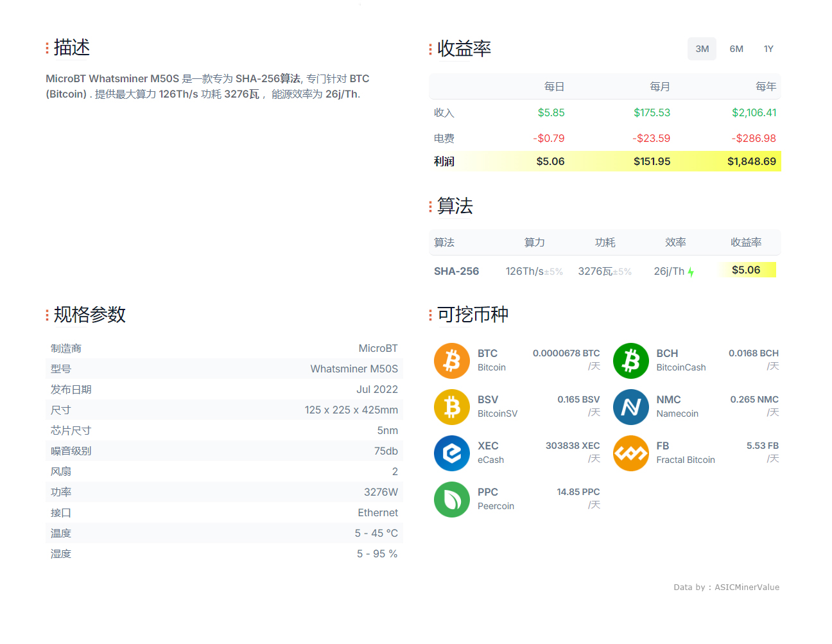This screenshot has width=832, height=644.
Task: Click the model value Whatsminer M50S
Action: pos(354,369)
